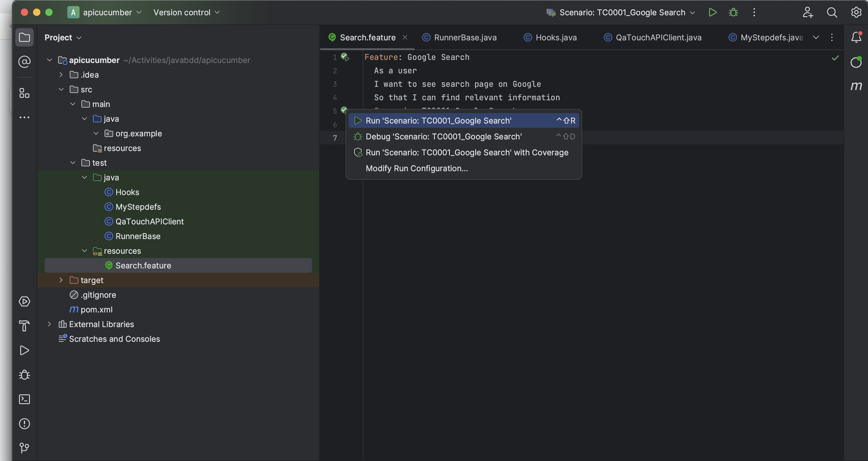Screen dimensions: 868x461
Task: Open Code With Me user icon
Action: [x=808, y=13]
